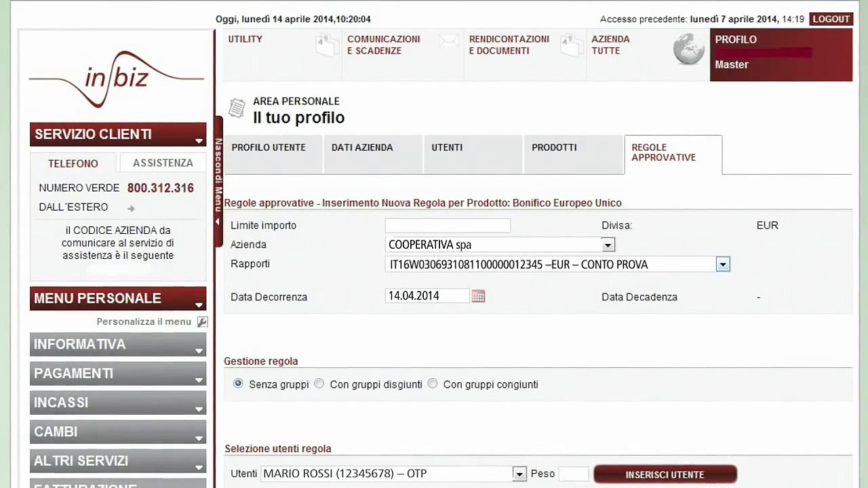Select the Senza gruppi radio option

coord(238,384)
